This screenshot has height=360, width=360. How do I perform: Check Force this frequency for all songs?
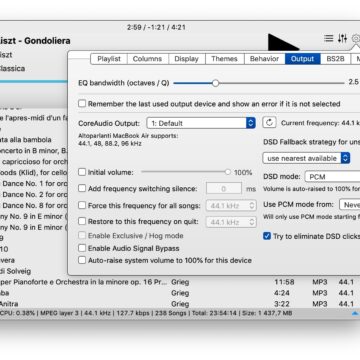coord(82,205)
